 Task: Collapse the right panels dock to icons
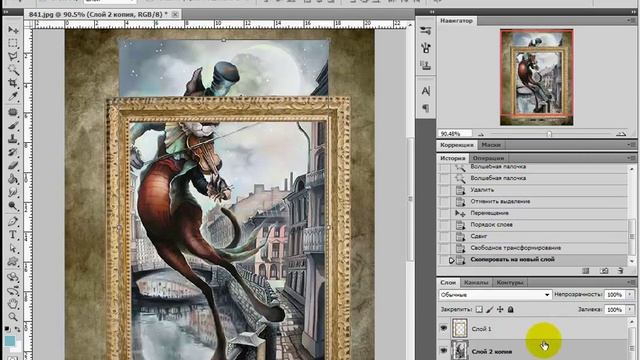634,12
